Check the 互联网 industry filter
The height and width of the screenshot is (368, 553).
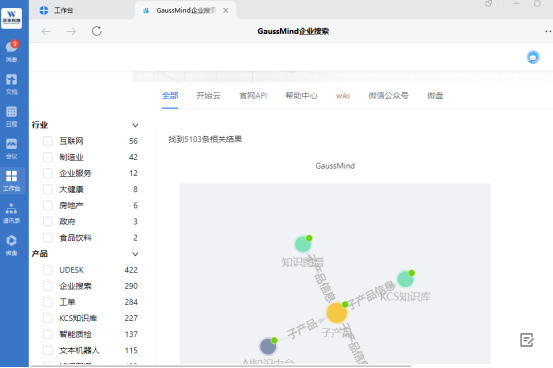click(x=48, y=141)
